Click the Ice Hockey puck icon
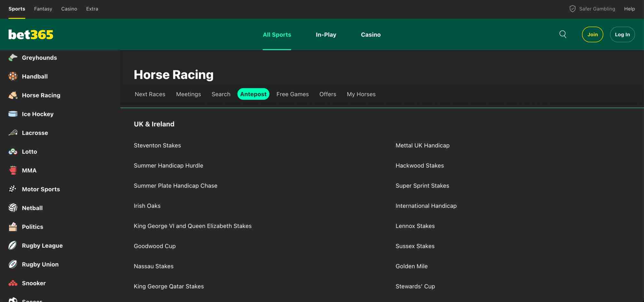This screenshot has height=302, width=644. [x=13, y=114]
